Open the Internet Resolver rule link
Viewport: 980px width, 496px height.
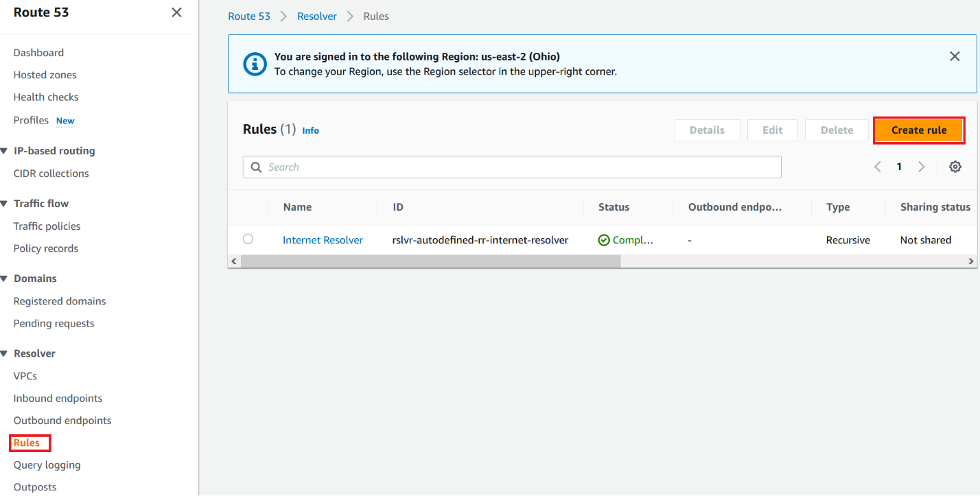tap(323, 240)
